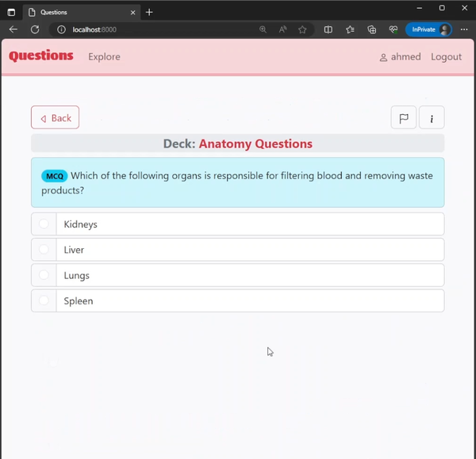Click the browser refresh icon
Viewport: 476px width, 459px height.
point(35,29)
